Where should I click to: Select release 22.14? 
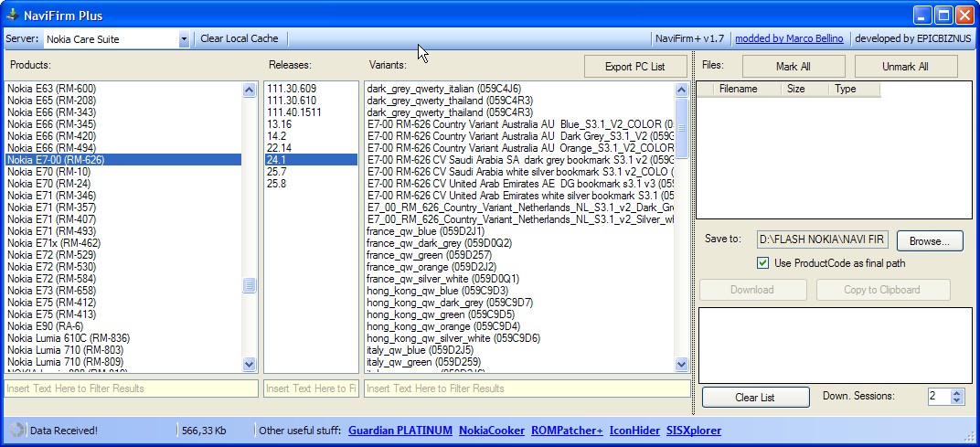[311, 148]
